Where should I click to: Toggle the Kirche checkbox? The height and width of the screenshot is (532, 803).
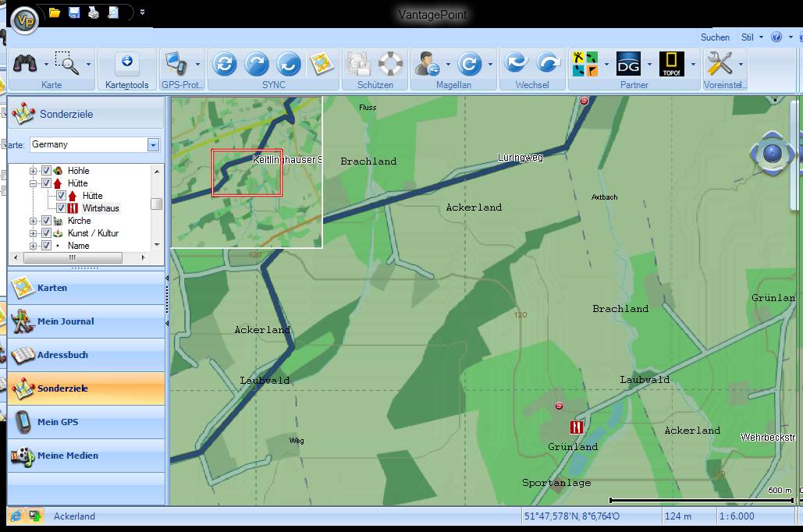point(46,221)
